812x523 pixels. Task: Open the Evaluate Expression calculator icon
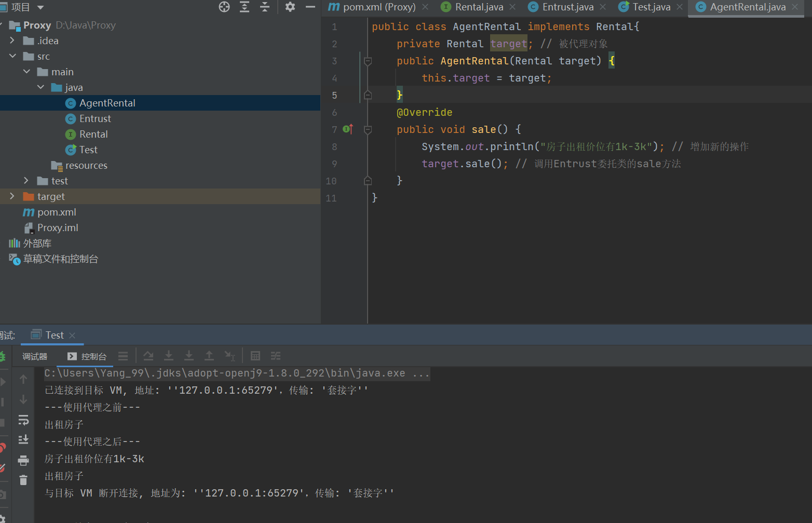pos(255,356)
